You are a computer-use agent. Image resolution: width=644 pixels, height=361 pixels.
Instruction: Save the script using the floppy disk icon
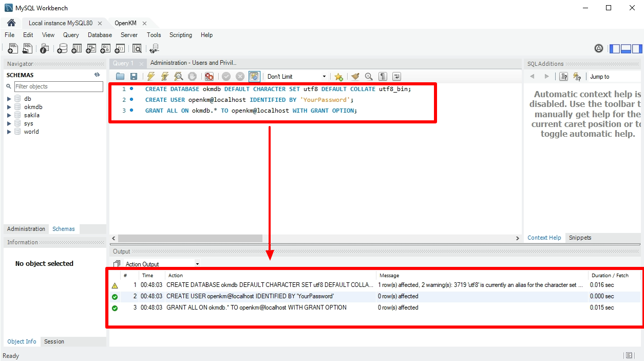click(134, 77)
